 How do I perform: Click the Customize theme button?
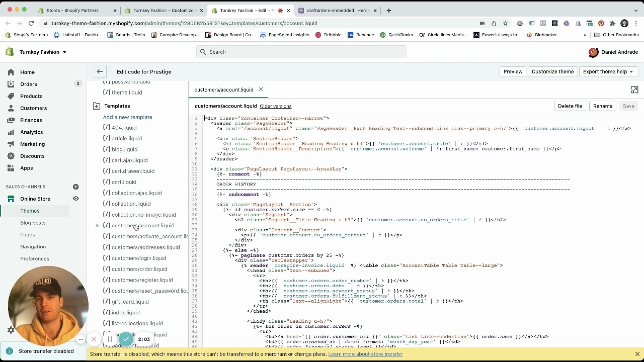coord(552,71)
